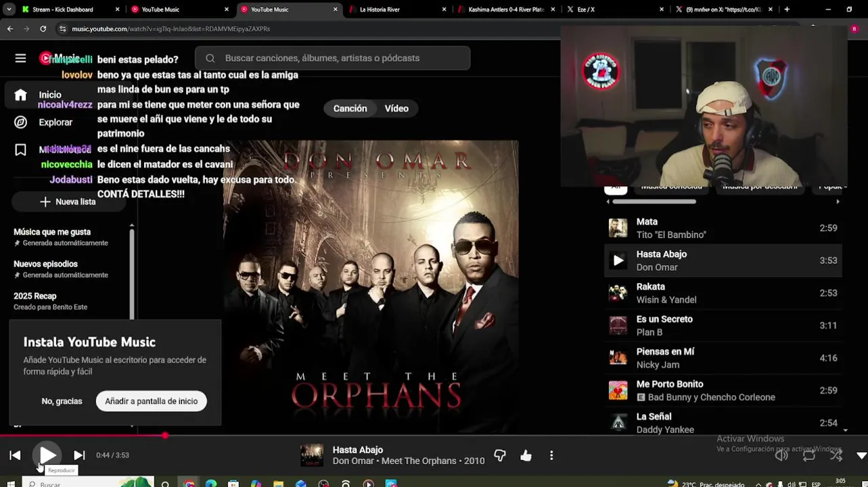The image size is (868, 487).
Task: Collapse the player page with down arrow
Action: [x=861, y=456]
